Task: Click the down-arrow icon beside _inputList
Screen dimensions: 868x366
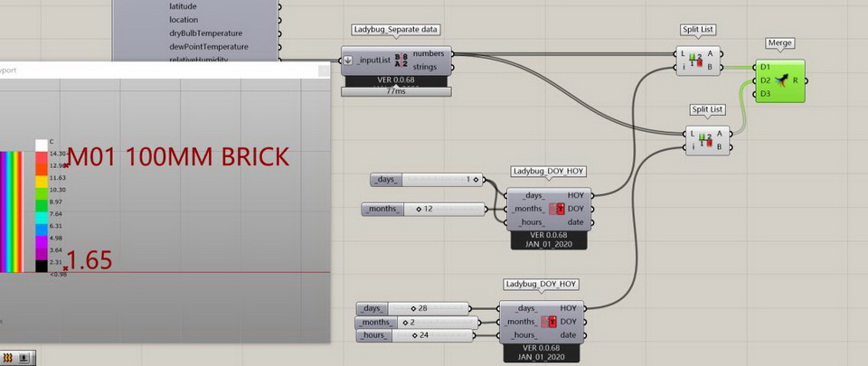Action: tap(348, 61)
